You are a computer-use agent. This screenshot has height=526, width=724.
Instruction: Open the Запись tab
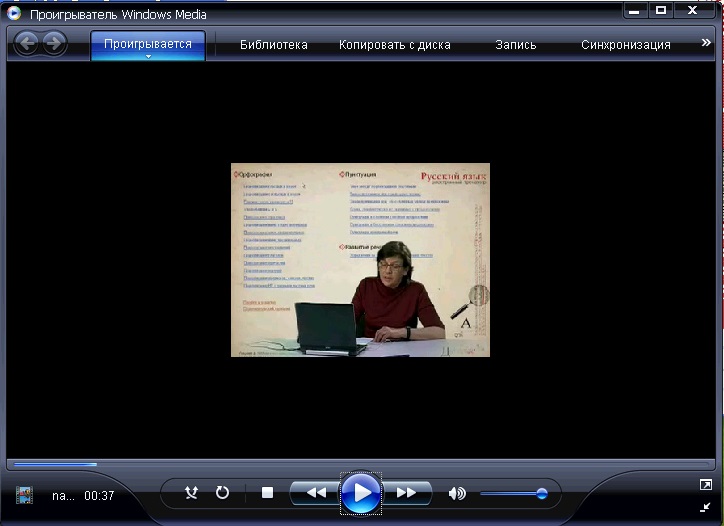coord(516,45)
